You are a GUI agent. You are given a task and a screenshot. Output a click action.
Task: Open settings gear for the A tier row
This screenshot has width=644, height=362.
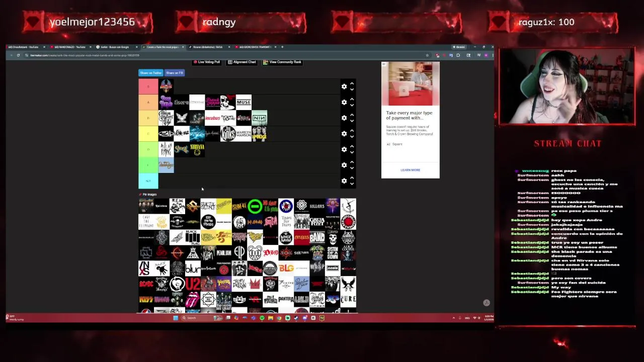pyautogui.click(x=344, y=102)
